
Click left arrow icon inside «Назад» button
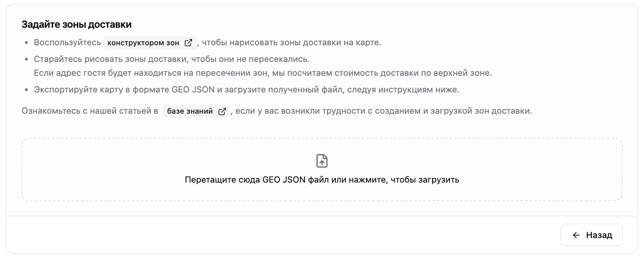coord(576,235)
